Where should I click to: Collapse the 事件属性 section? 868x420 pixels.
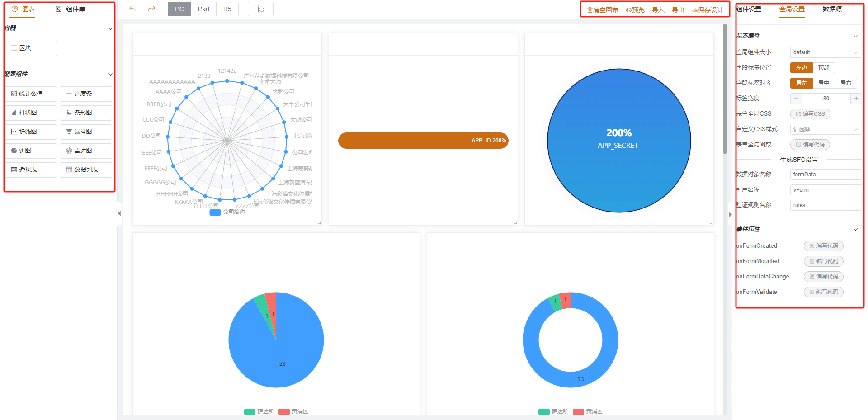pyautogui.click(x=855, y=230)
